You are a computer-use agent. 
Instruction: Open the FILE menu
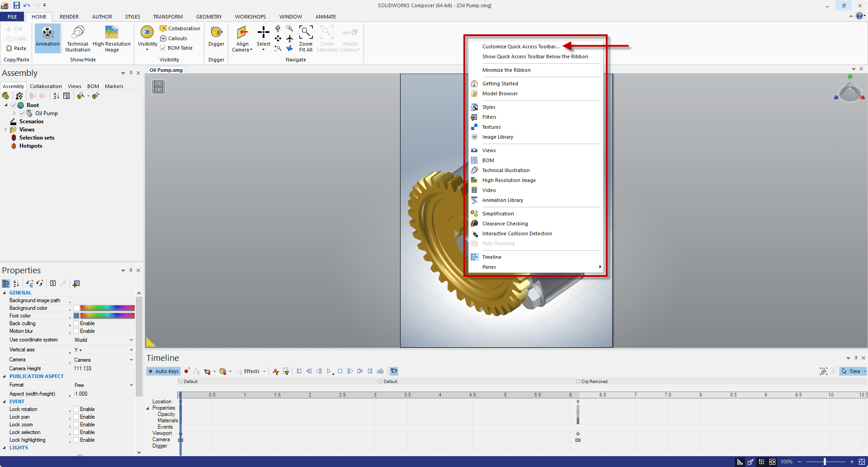tap(12, 17)
